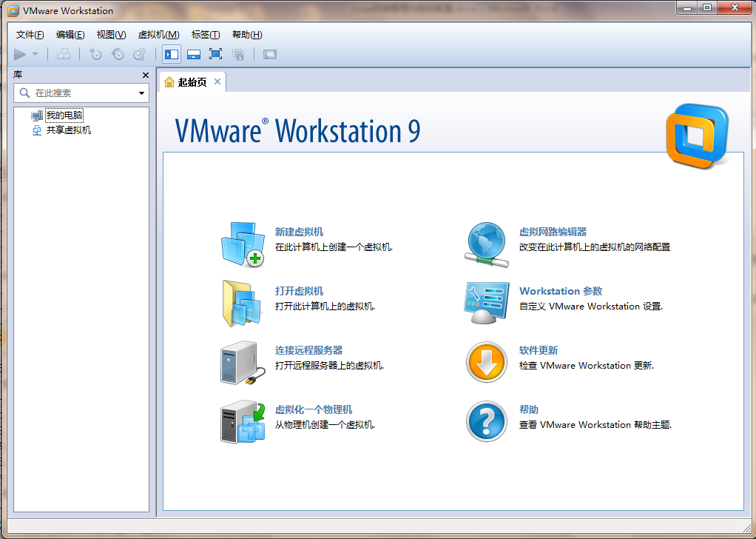Screen dimensions: 756x539
Task: Click the 共享虚拟机 shared VM icon
Action: click(x=37, y=130)
